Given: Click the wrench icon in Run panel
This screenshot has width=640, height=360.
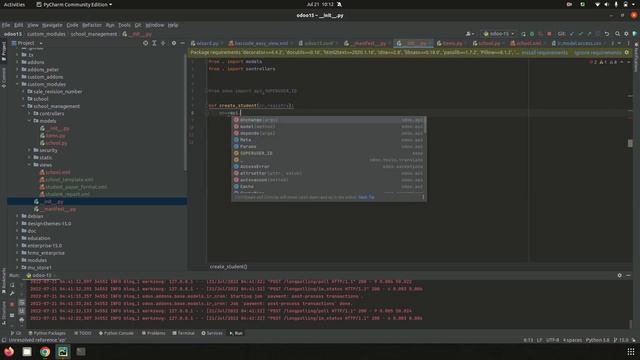Looking at the screenshot, I should point(12,293).
